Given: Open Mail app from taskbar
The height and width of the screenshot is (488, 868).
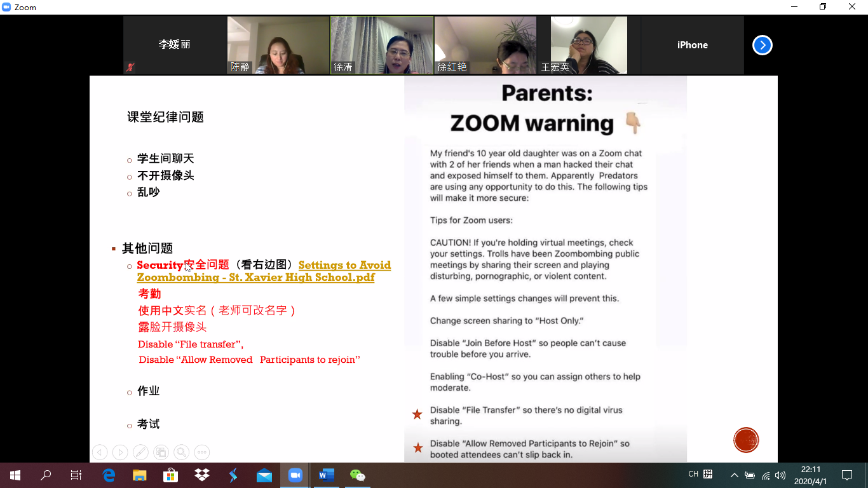Looking at the screenshot, I should [x=264, y=475].
